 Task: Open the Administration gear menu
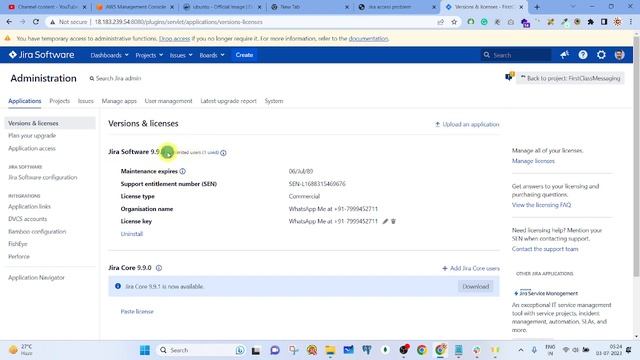[601, 55]
